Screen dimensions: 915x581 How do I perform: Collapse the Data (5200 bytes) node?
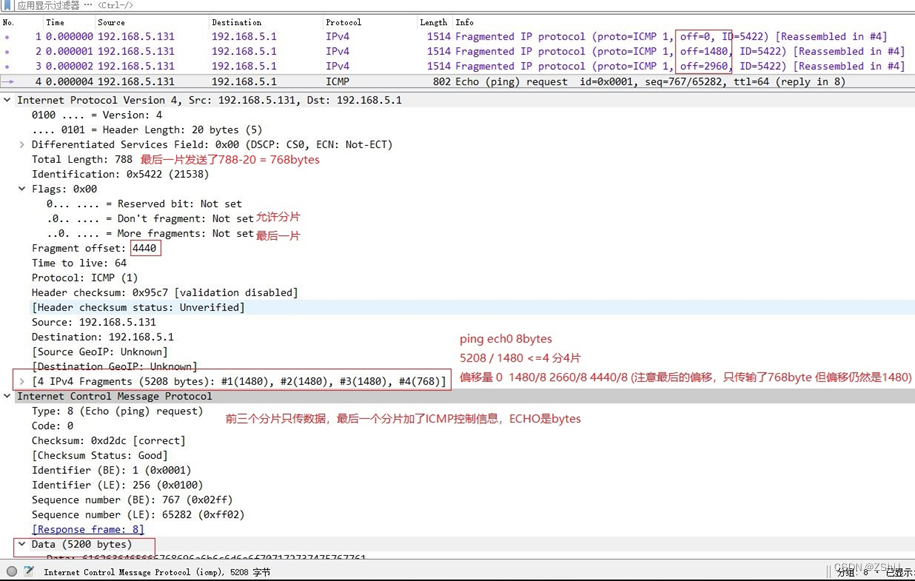[x=22, y=544]
